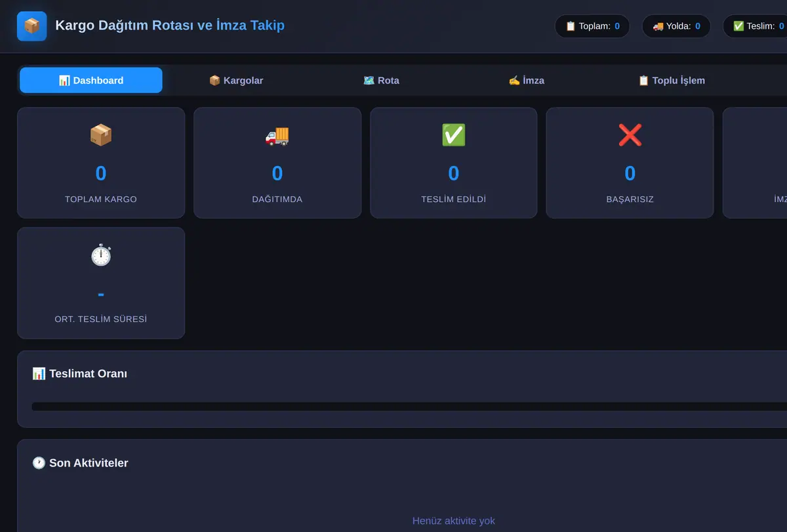Click the 'ORT. TESLİM SÜRESİ' card label

[x=101, y=319]
